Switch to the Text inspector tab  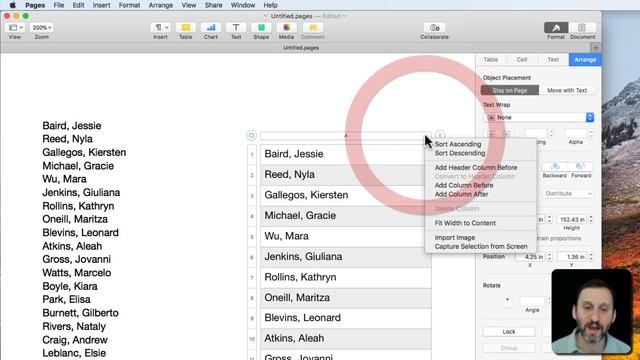click(x=553, y=60)
